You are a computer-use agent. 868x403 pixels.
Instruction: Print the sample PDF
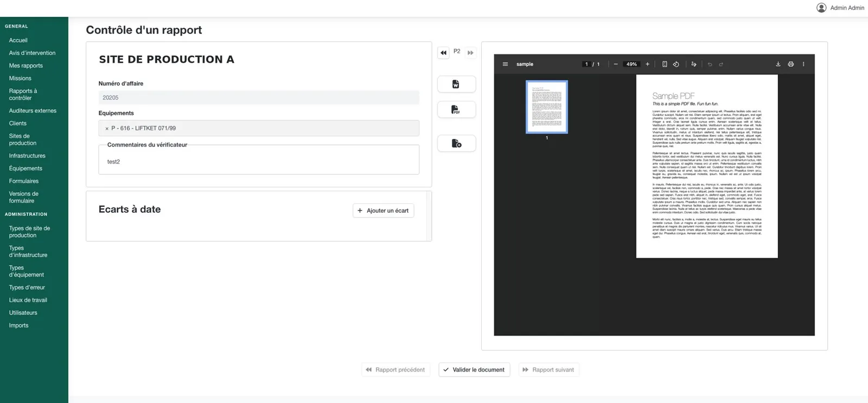(x=791, y=64)
